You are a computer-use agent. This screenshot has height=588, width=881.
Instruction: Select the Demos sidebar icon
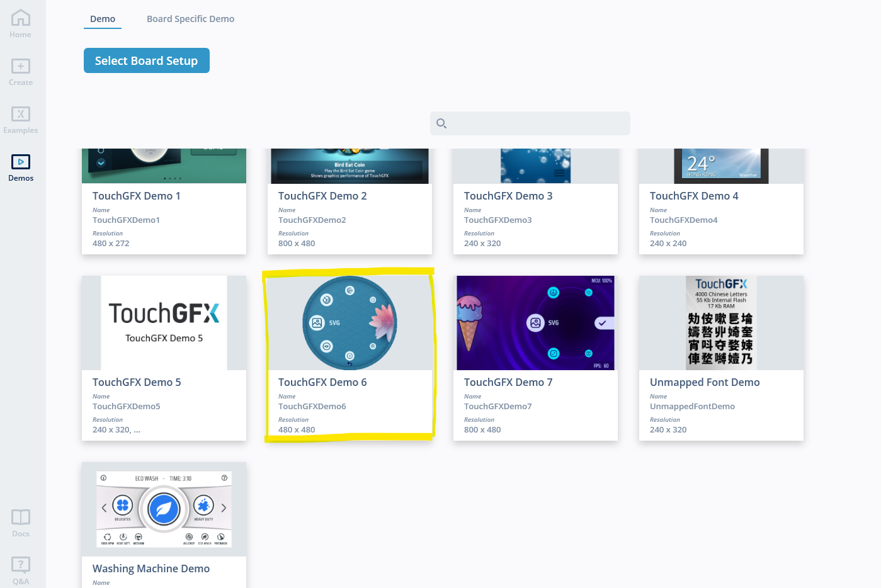point(20,166)
